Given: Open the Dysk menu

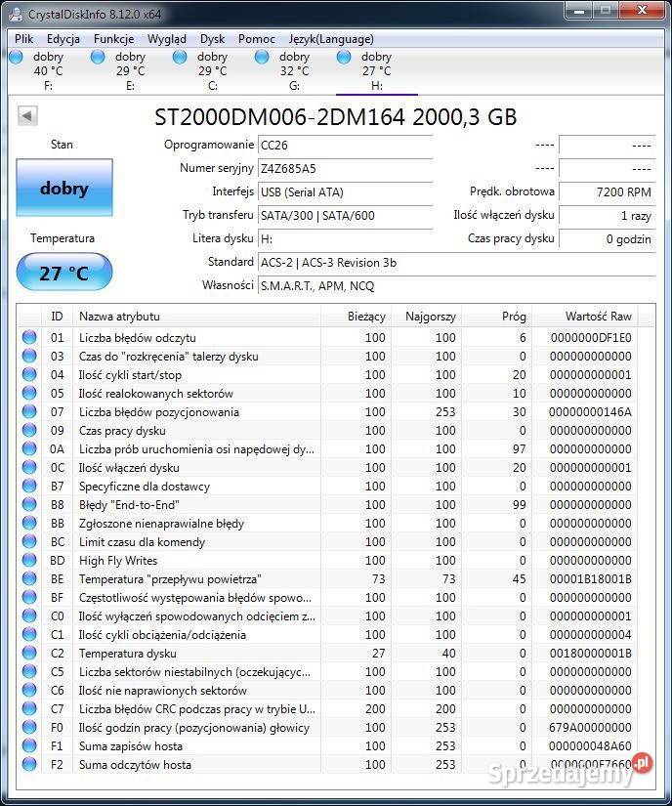Looking at the screenshot, I should click(x=212, y=39).
